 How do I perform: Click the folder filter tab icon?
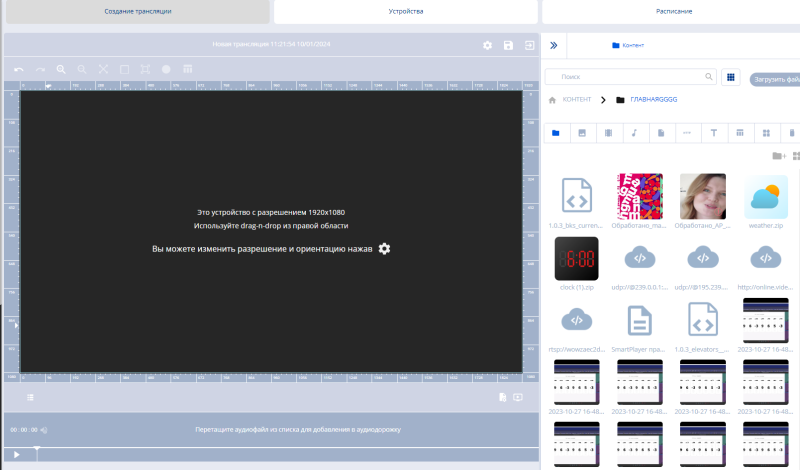(x=555, y=132)
